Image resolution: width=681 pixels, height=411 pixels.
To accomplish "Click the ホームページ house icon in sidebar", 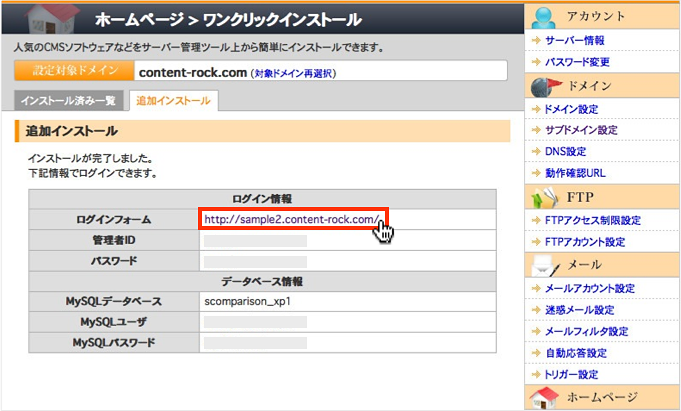I will click(x=544, y=398).
